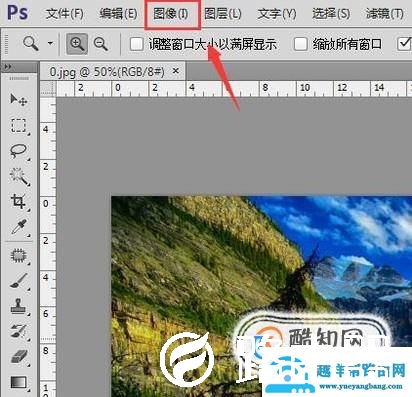Click the ruler origin corner box

click(48, 89)
